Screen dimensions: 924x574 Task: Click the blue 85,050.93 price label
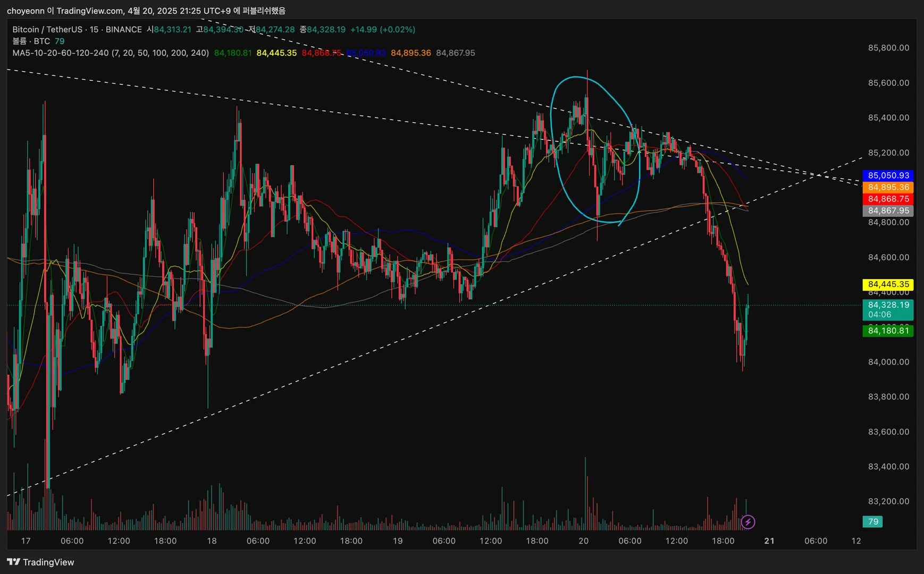click(888, 175)
